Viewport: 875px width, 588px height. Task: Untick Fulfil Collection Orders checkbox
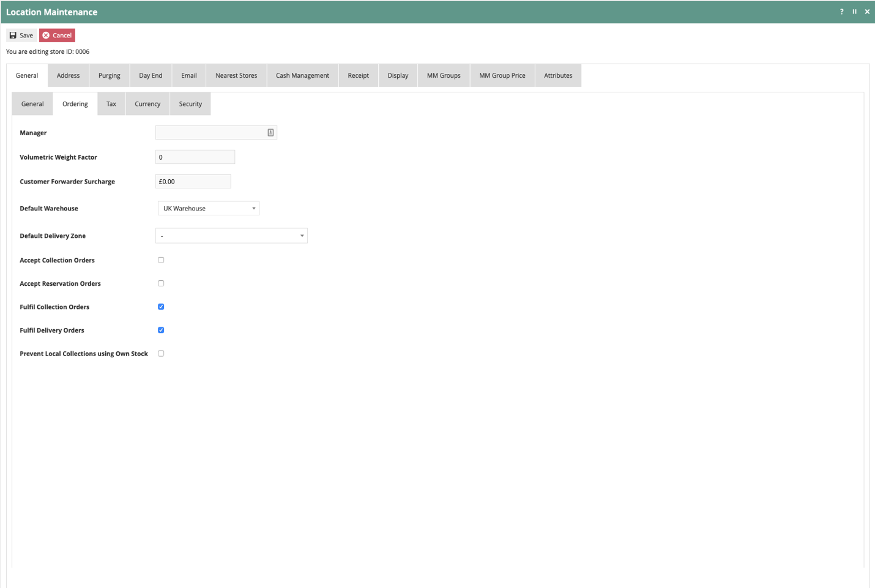tap(161, 307)
